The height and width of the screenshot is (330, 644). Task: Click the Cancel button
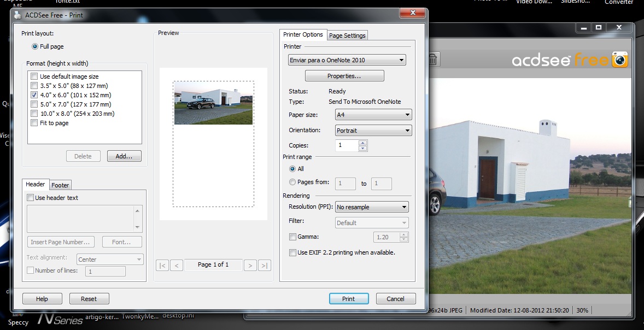tap(395, 299)
